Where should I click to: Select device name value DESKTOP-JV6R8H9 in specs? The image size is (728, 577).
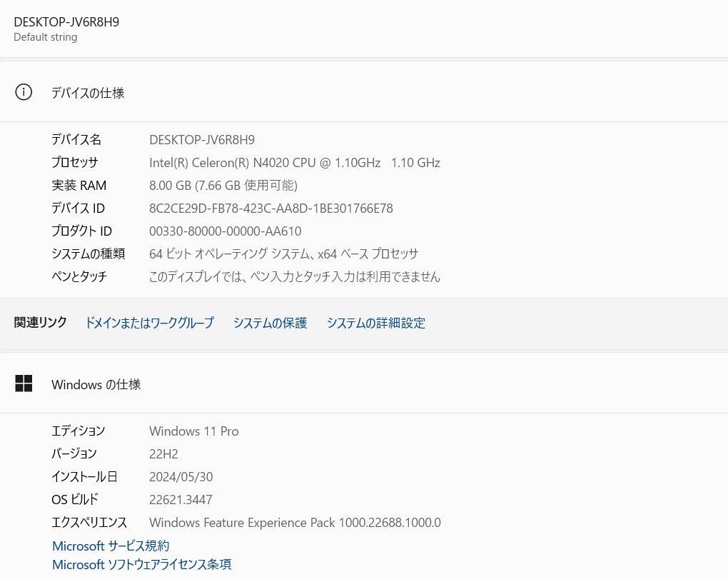(202, 139)
